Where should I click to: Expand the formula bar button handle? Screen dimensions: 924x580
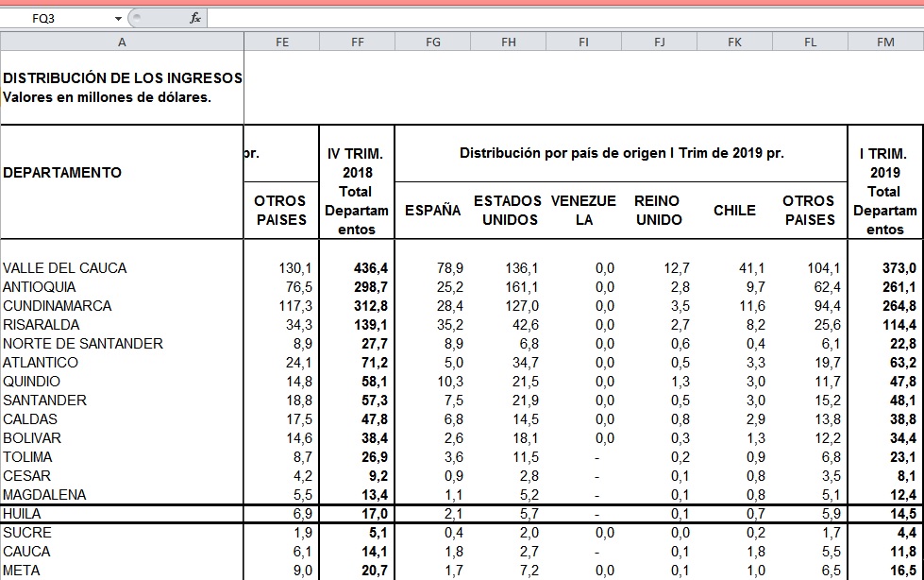click(x=137, y=18)
